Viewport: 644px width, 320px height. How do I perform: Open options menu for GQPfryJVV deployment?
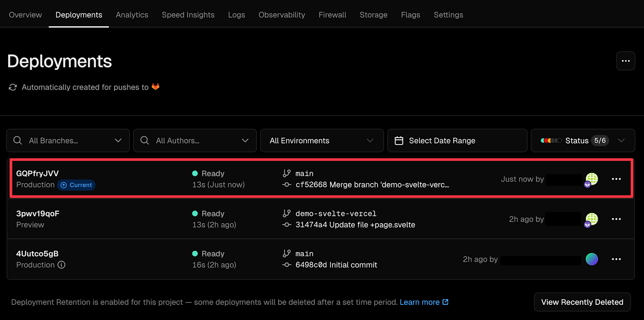point(616,179)
